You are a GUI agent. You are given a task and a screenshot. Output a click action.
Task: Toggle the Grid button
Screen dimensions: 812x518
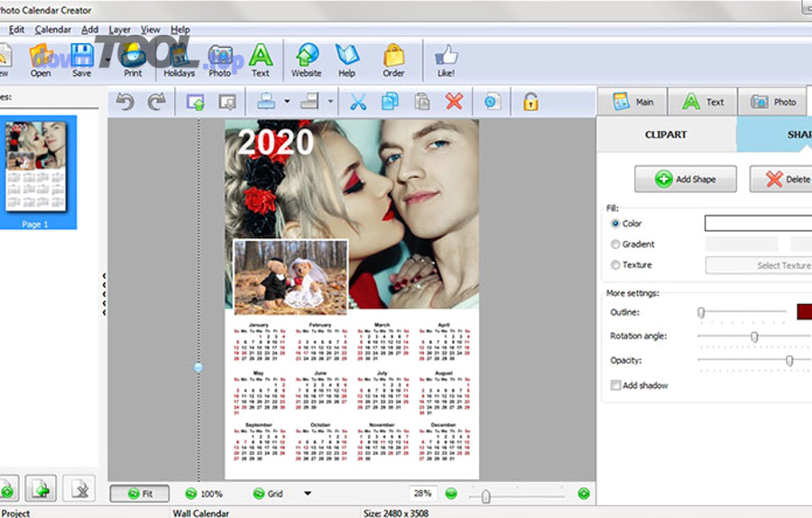tap(268, 494)
